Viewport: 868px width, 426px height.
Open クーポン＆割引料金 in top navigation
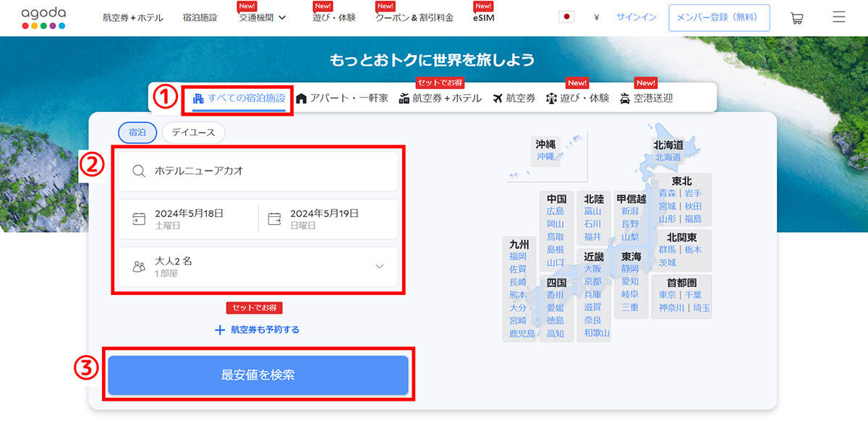pyautogui.click(x=414, y=18)
